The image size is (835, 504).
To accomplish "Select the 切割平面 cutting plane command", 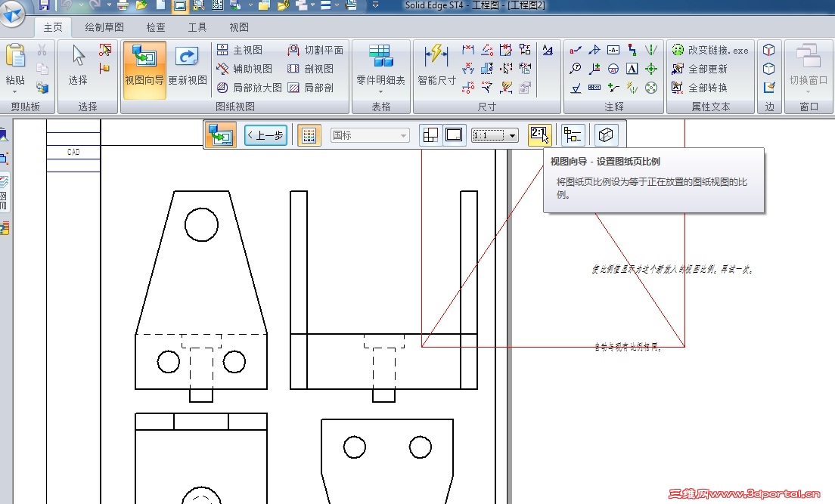I will point(315,50).
